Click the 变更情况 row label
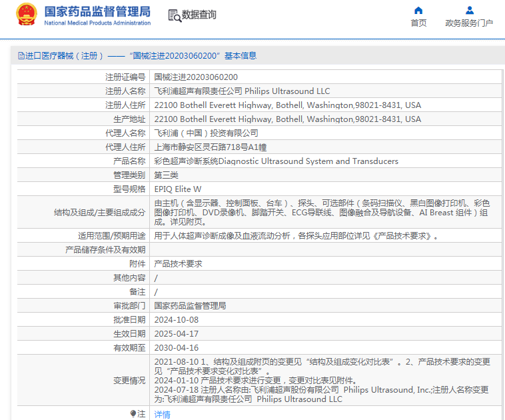Viewport: 505px width, 420px height. [129, 381]
